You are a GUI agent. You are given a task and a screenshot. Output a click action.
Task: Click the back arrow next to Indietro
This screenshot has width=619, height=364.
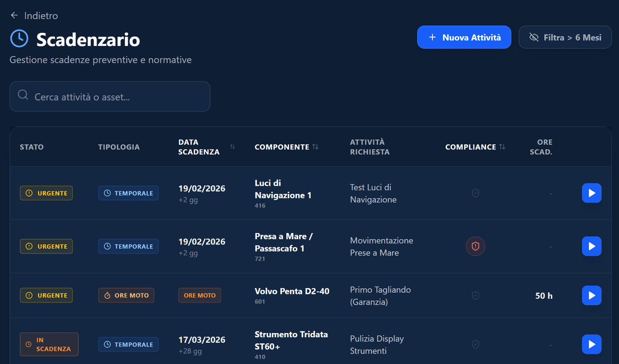point(14,15)
